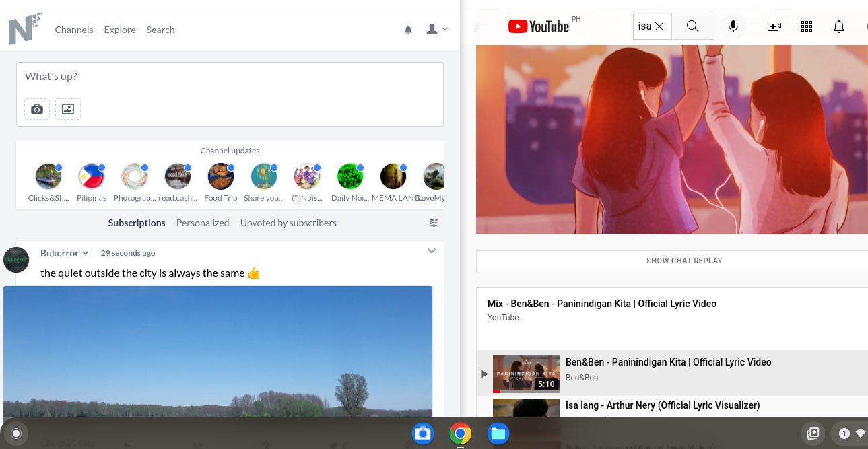This screenshot has width=868, height=449.
Task: Open the Files app in the shelf
Action: 498,434
